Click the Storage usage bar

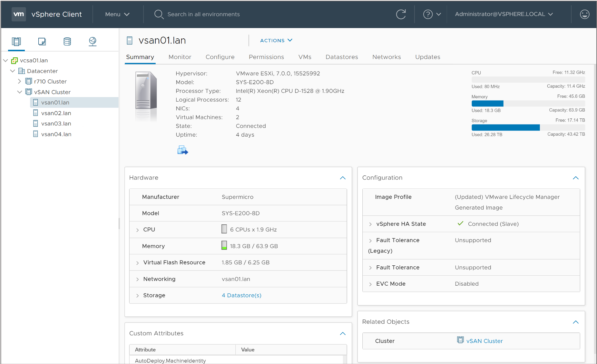click(528, 127)
